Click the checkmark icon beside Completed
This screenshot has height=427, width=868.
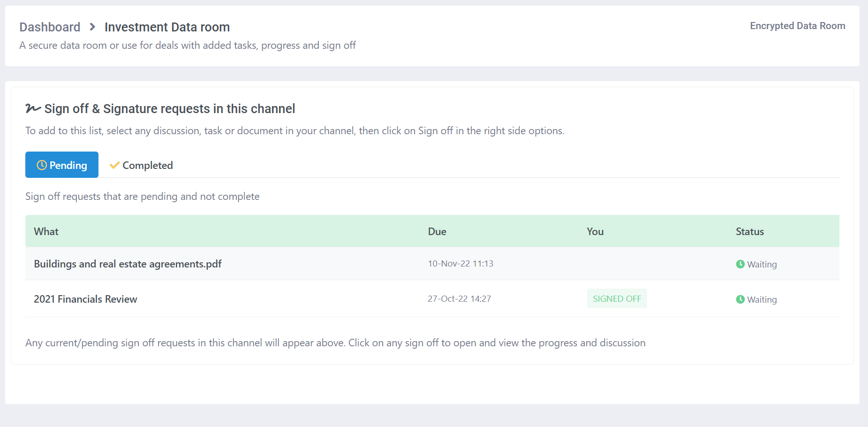[x=114, y=165]
